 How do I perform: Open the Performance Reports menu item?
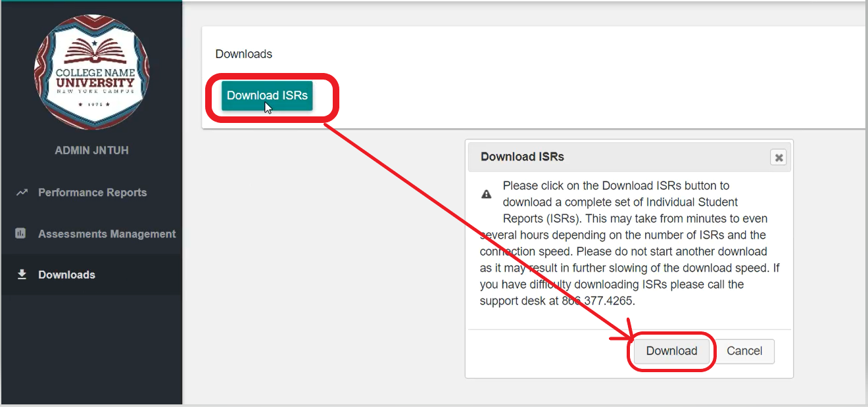pyautogui.click(x=92, y=193)
